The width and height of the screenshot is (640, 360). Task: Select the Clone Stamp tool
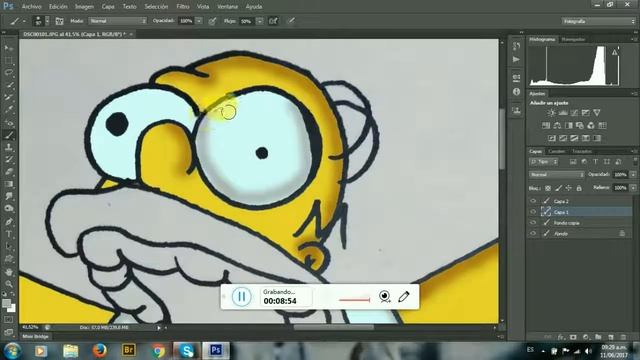coord(9,147)
